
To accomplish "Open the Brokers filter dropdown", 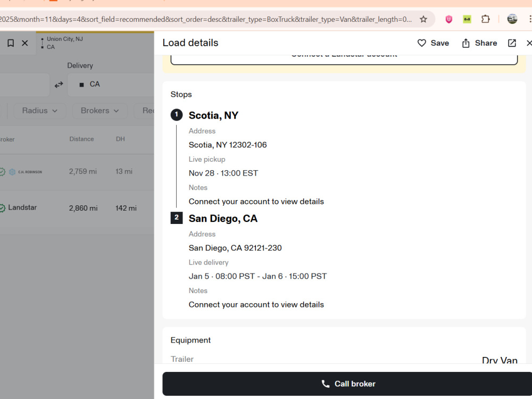I will point(100,111).
